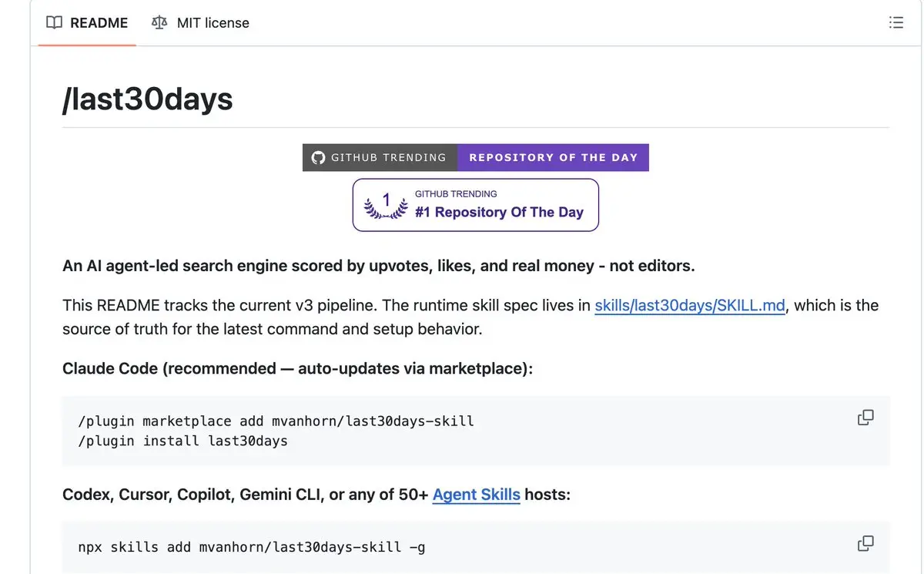Open the README outline list icon
The height and width of the screenshot is (574, 924).
pyautogui.click(x=896, y=23)
